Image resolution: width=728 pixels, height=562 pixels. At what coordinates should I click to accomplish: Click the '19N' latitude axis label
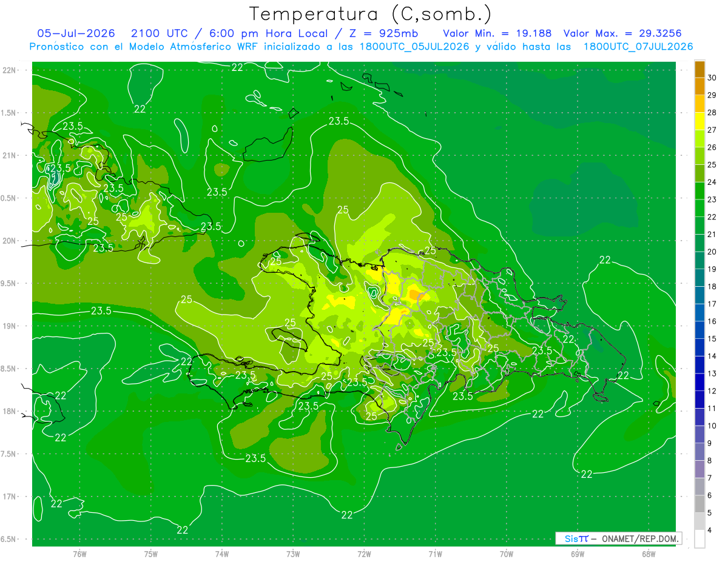pos(9,326)
